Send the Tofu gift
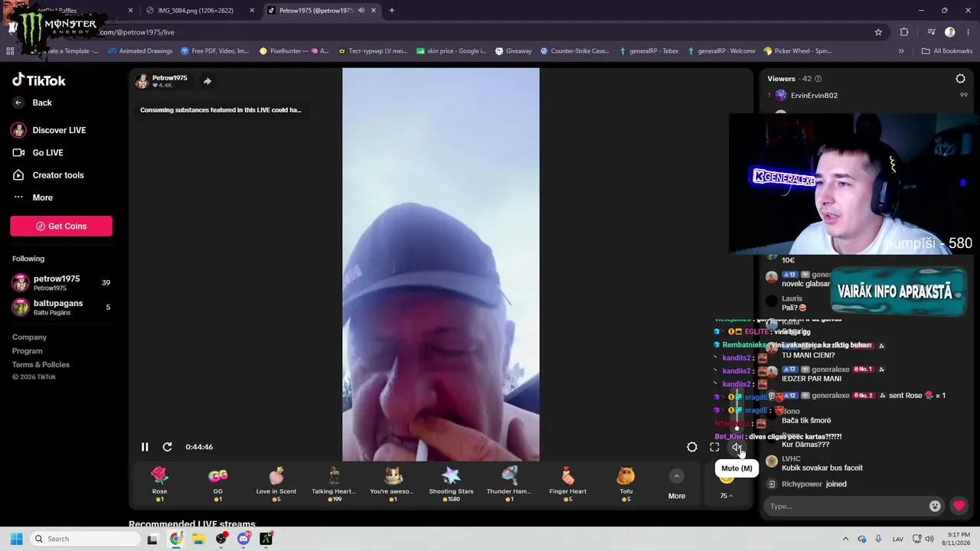The width and height of the screenshot is (980, 551). point(626,484)
